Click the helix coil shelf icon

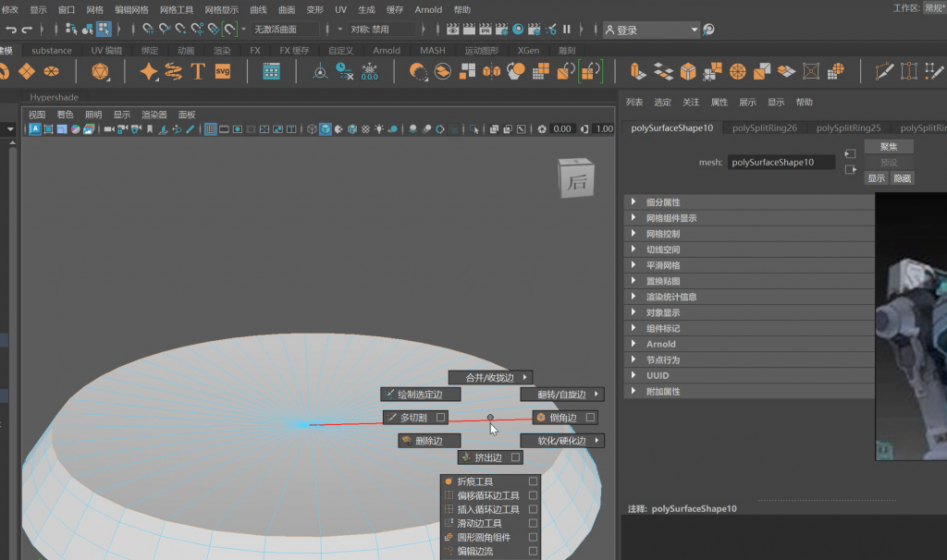tap(173, 71)
